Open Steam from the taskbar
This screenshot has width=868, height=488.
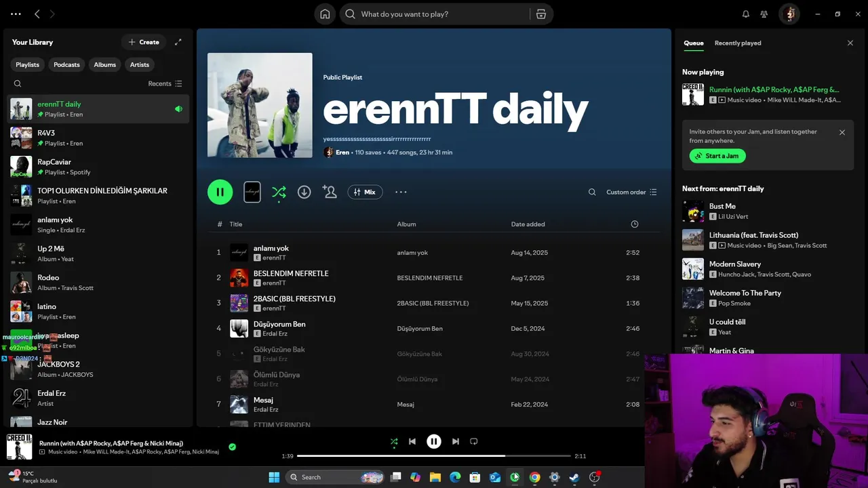(x=574, y=477)
